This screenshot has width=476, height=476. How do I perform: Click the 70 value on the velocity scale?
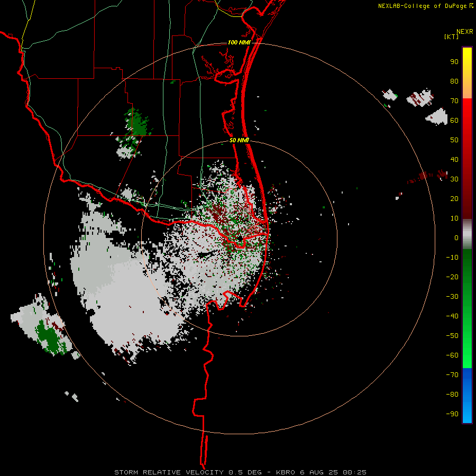[x=454, y=101]
